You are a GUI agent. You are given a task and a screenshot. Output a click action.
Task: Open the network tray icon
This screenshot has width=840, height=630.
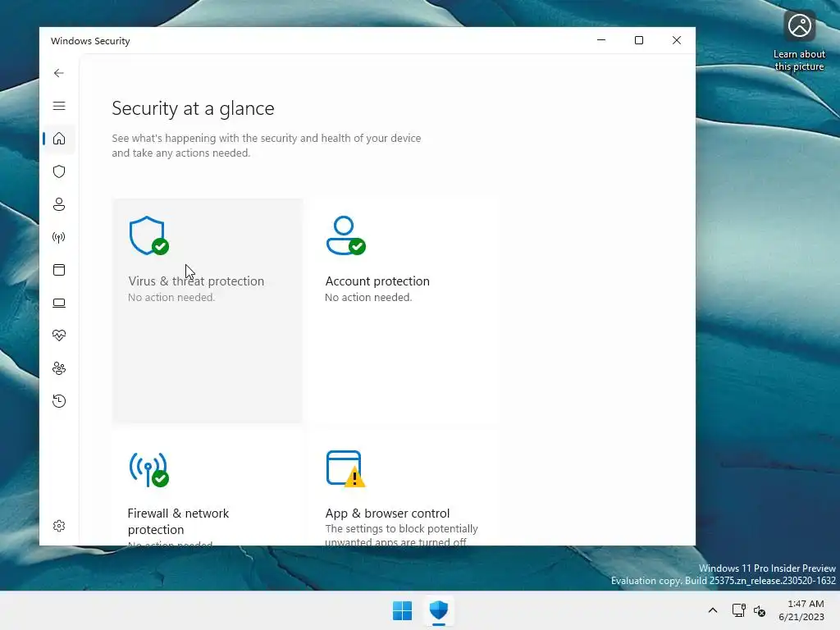(x=739, y=610)
